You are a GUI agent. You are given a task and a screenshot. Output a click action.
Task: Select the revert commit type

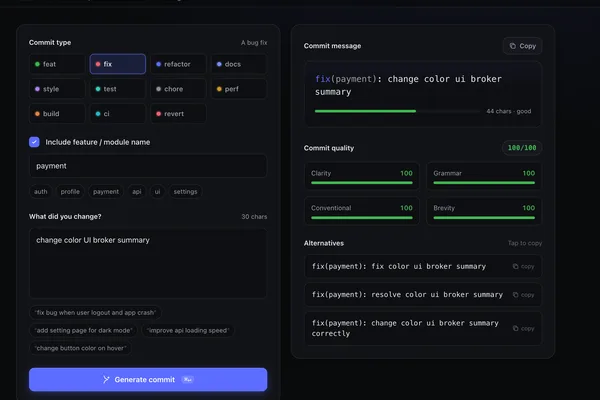(x=178, y=114)
